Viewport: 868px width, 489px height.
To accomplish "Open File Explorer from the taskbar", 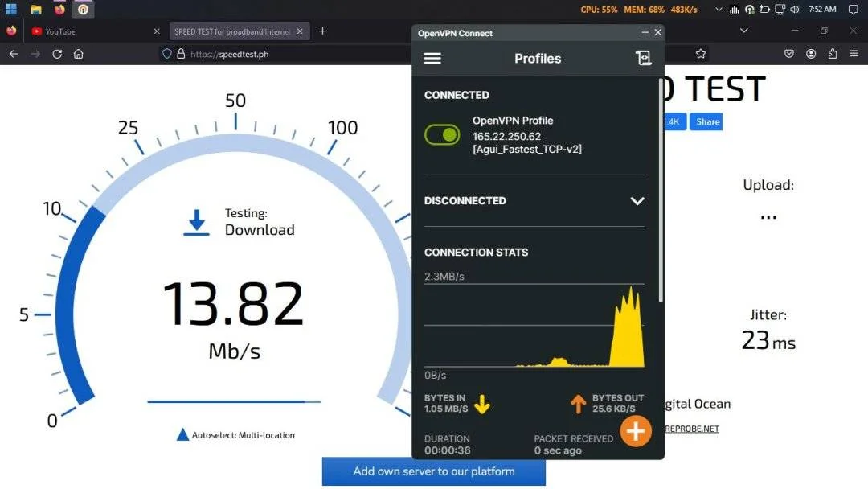I will (x=36, y=10).
